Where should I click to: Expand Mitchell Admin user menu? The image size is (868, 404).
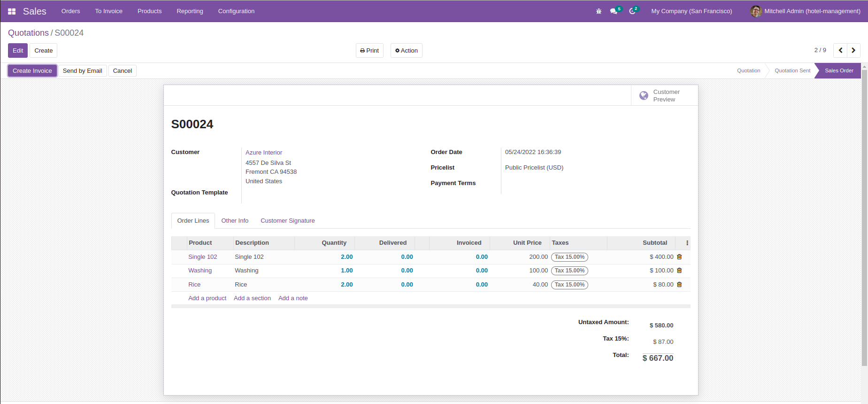(805, 11)
